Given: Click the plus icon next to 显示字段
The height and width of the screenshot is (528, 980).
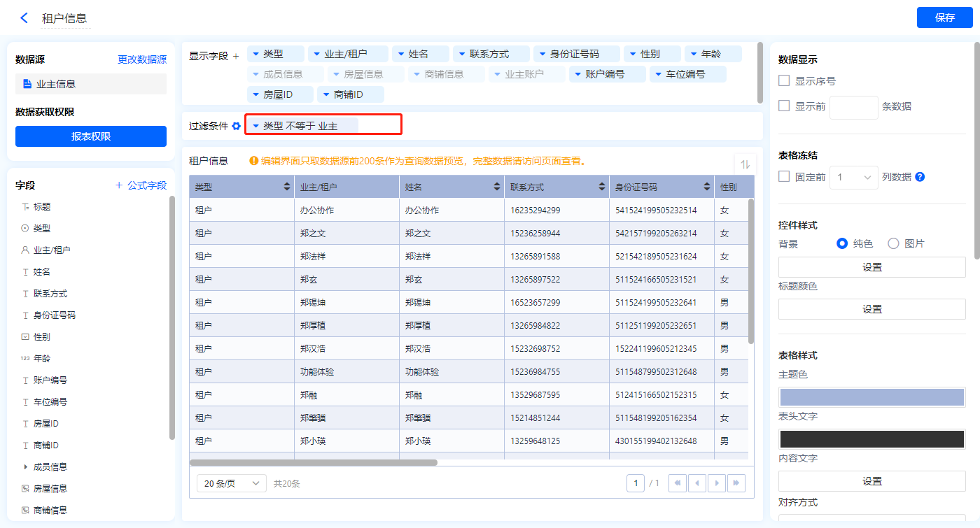Looking at the screenshot, I should click(236, 56).
